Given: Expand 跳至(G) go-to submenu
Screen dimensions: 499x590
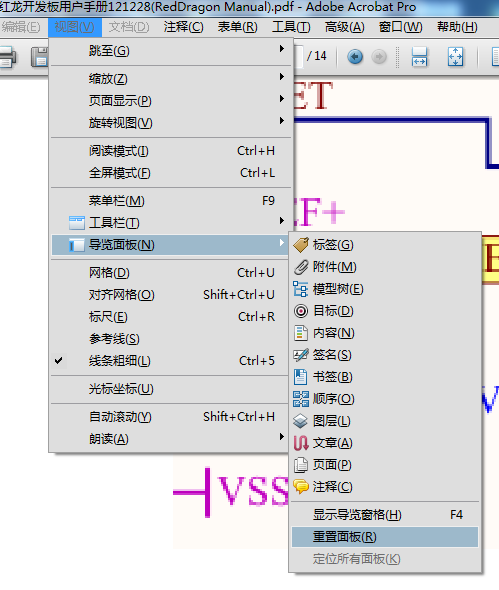Looking at the screenshot, I should coord(171,50).
